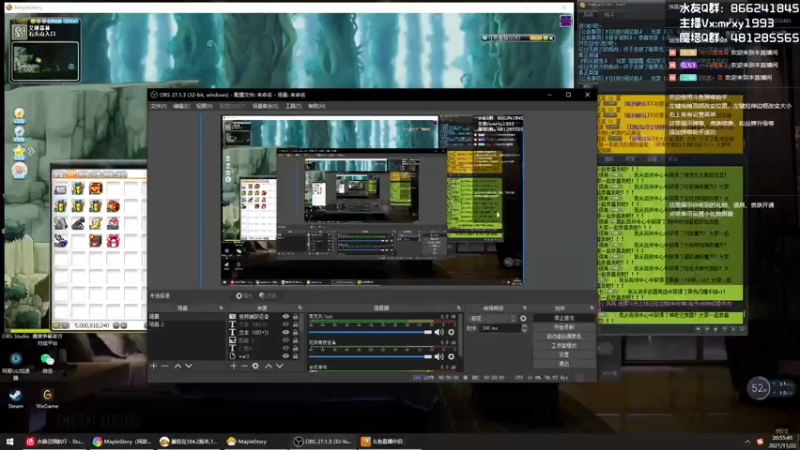This screenshot has height=450, width=800.
Task: Click the Start Recording button
Action: click(x=564, y=327)
